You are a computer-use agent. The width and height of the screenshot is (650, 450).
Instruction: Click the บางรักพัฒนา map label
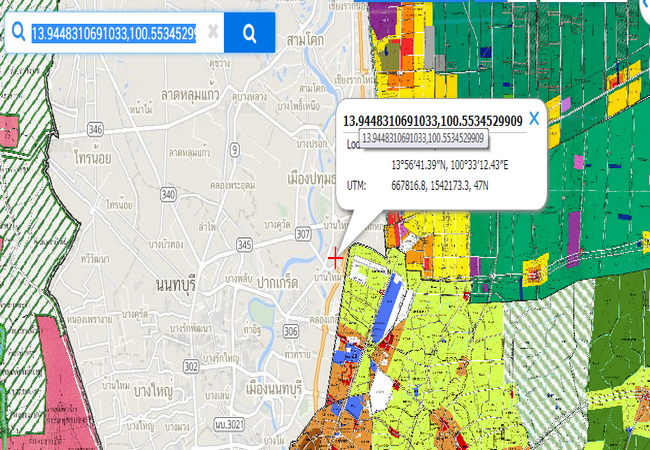pyautogui.click(x=191, y=328)
